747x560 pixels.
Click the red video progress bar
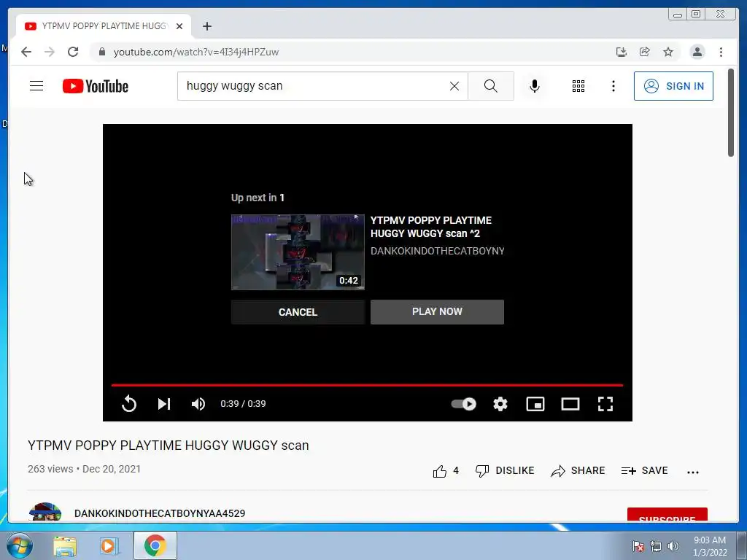(367, 385)
